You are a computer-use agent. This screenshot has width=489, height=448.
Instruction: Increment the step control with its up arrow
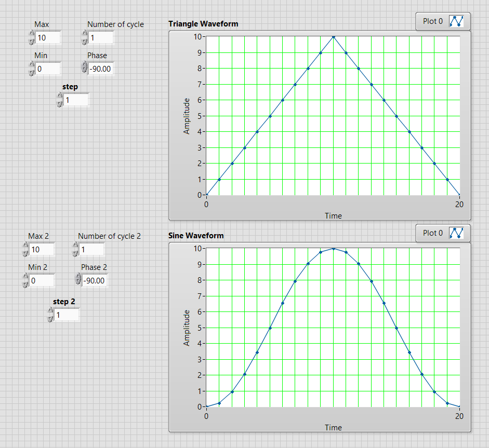60,96
